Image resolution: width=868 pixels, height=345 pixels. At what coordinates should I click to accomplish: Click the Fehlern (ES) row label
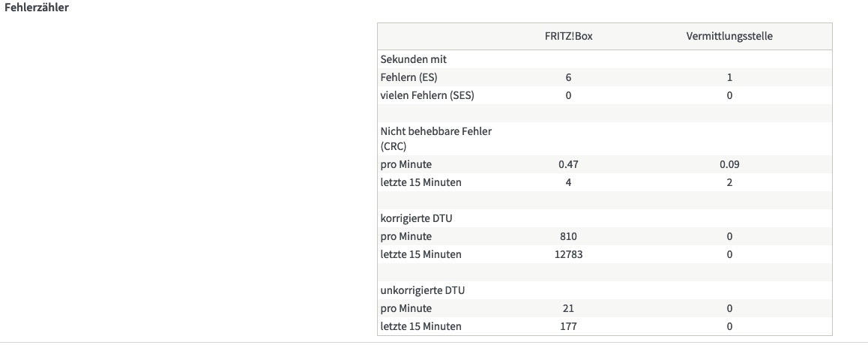[x=409, y=77]
